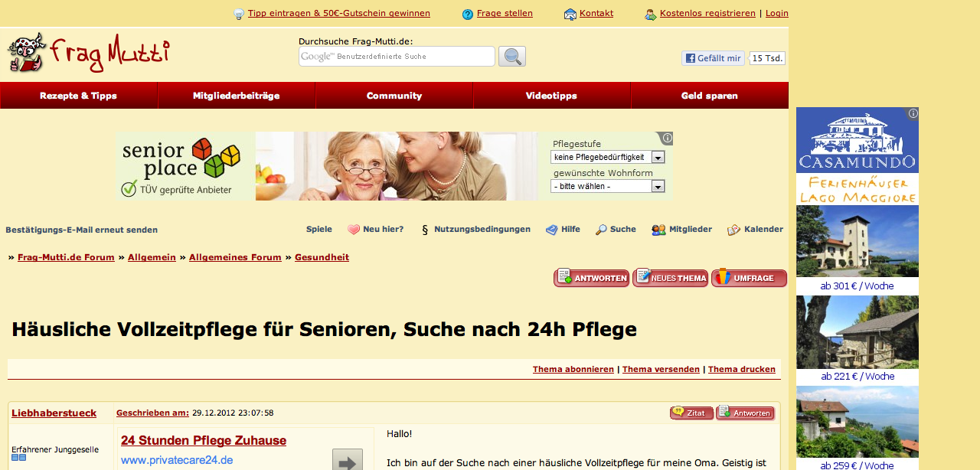
Task: Click the Umfrage button
Action: point(749,278)
